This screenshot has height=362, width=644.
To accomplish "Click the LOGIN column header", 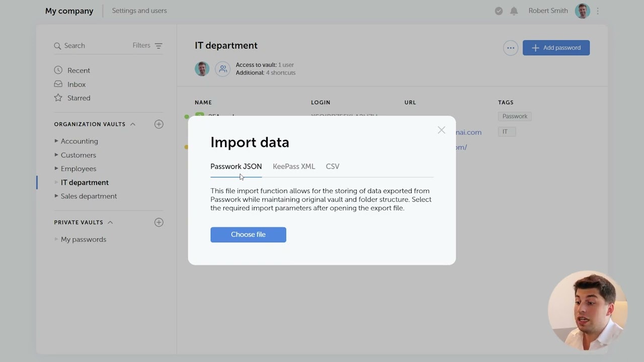I will (x=320, y=103).
